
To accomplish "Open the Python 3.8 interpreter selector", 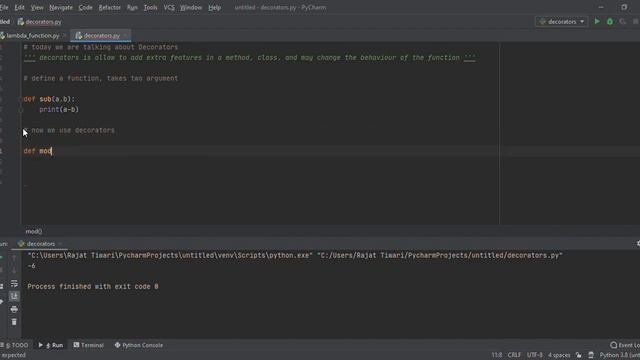I will 619,355.
